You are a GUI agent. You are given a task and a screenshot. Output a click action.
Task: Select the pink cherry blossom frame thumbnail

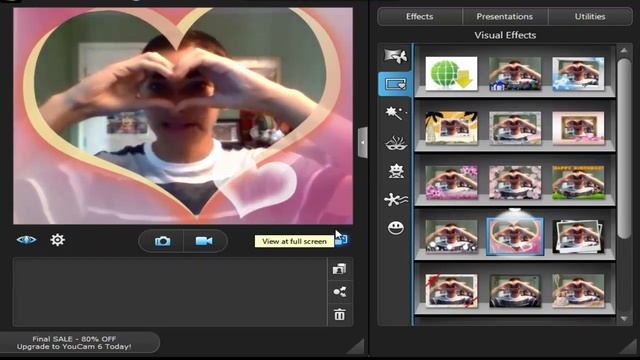[x=515, y=182]
